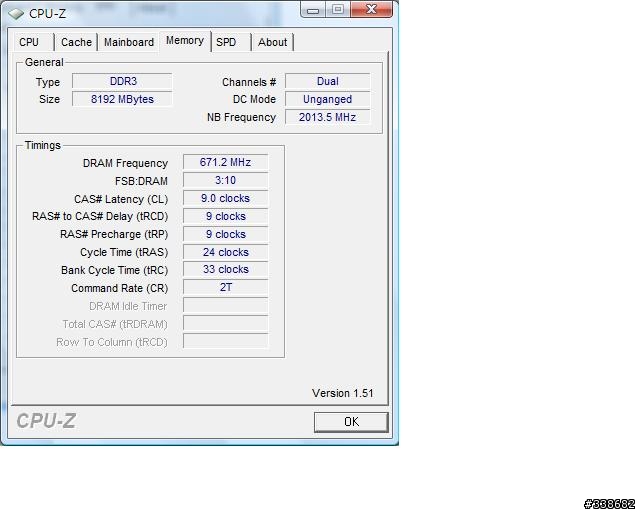This screenshot has height=512, width=640.
Task: Click the empty Row To Column field
Action: [225, 341]
